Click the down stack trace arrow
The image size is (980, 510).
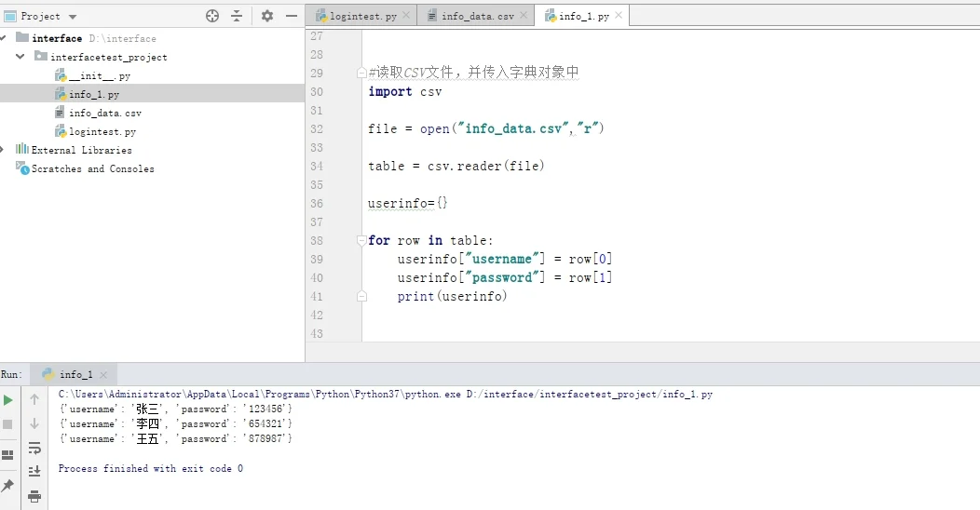[x=34, y=423]
